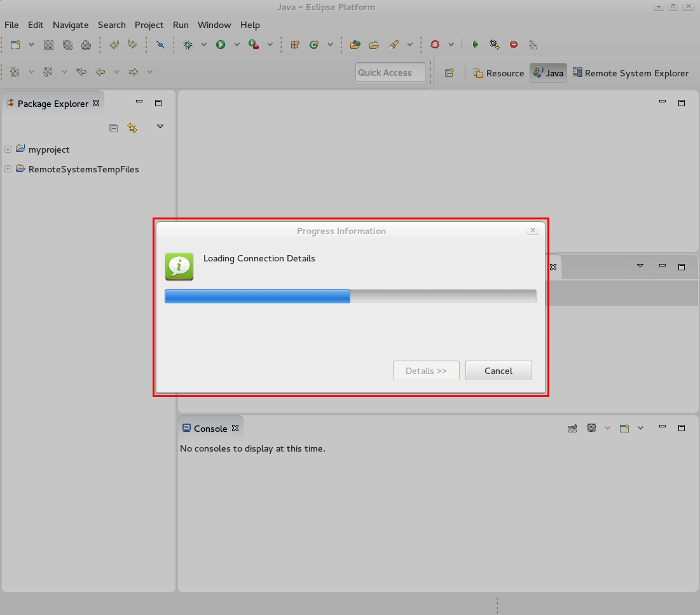This screenshot has width=700, height=615.
Task: Switch to Remote System Explorer perspective
Action: (x=630, y=73)
